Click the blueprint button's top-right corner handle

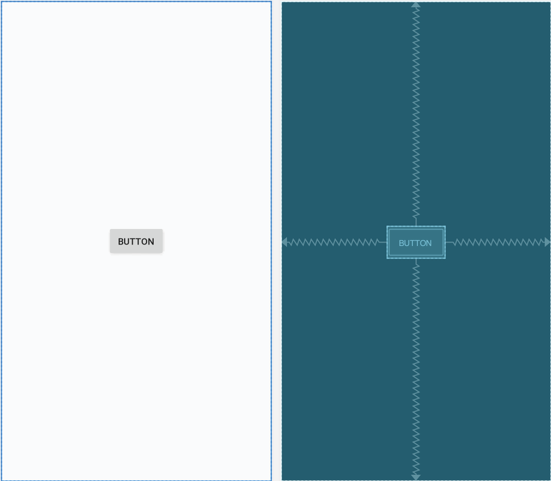pos(446,226)
